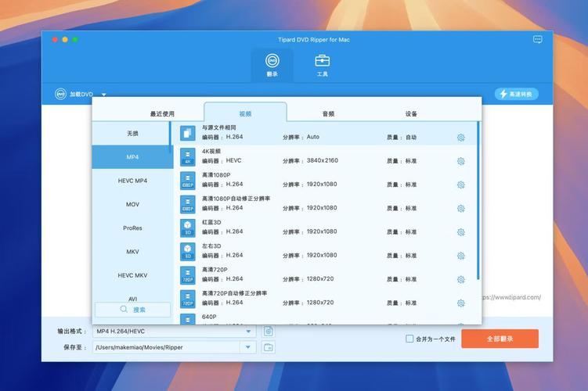Switch to the 视频 tab
The height and width of the screenshot is (391, 588).
tap(245, 113)
